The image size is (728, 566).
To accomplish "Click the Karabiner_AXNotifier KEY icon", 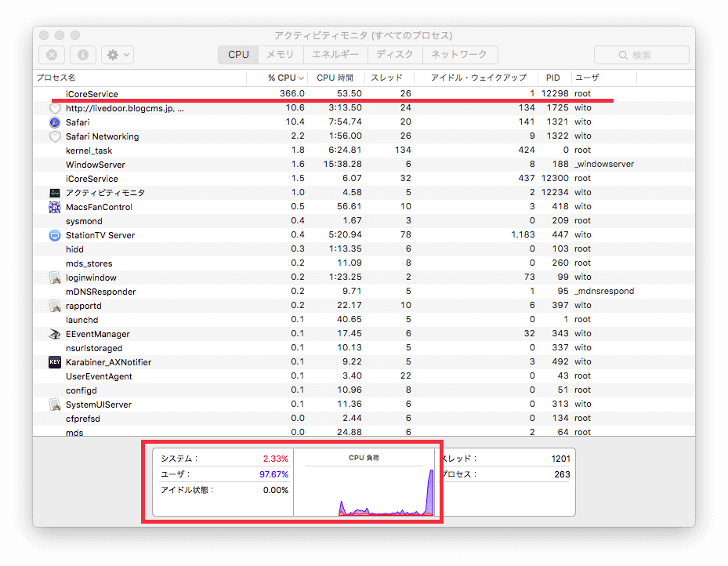I will [x=55, y=362].
